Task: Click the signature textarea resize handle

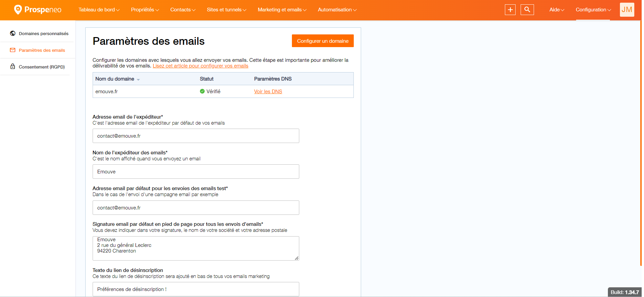Action: click(x=297, y=258)
